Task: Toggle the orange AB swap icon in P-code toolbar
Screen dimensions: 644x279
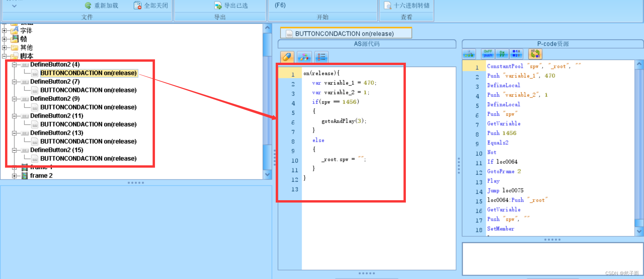Action: pyautogui.click(x=535, y=54)
